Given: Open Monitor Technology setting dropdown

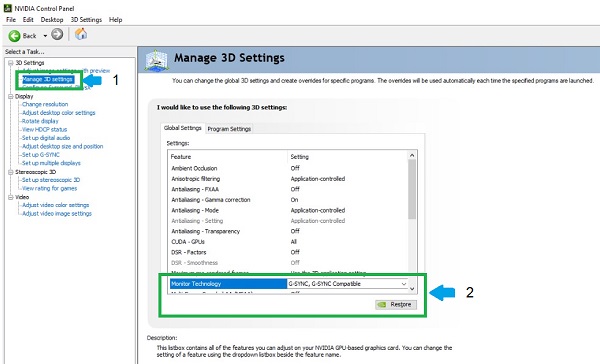Looking at the screenshot, I should click(x=404, y=284).
